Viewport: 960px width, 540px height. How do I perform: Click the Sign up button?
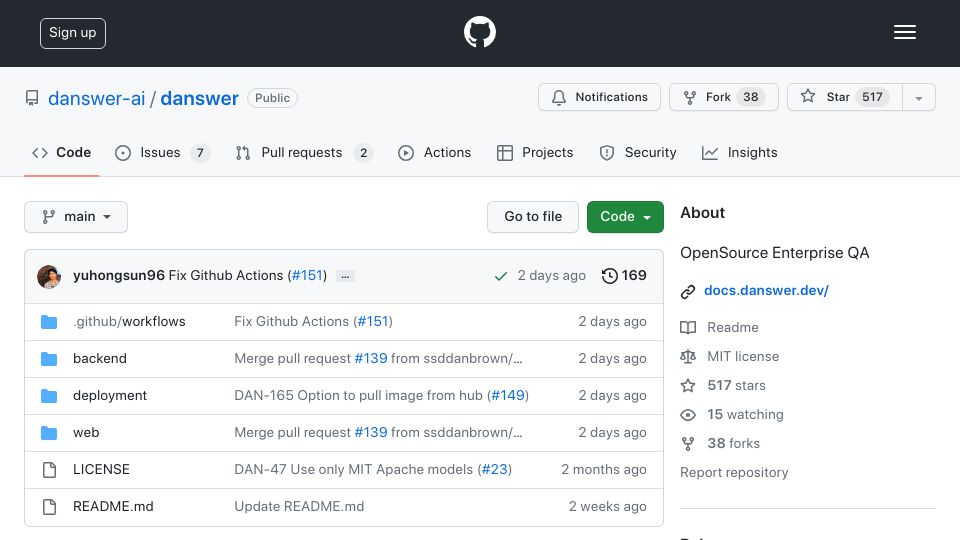pos(73,33)
